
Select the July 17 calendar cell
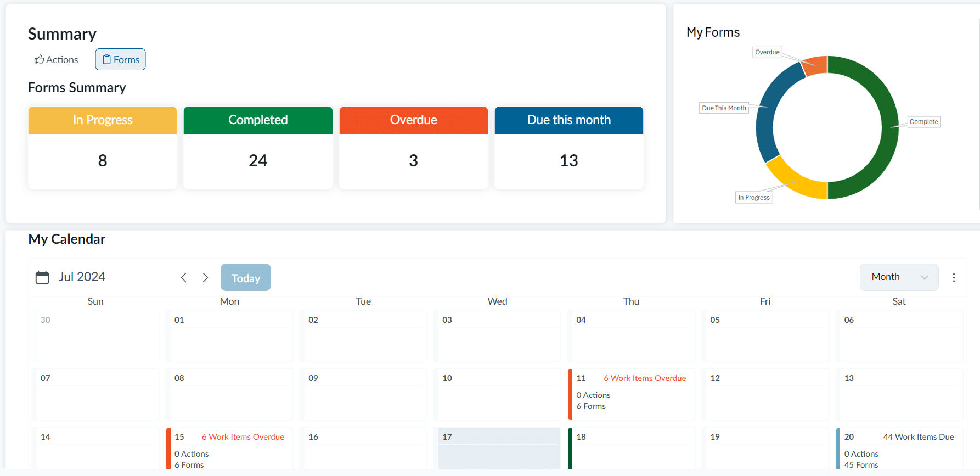coord(498,449)
